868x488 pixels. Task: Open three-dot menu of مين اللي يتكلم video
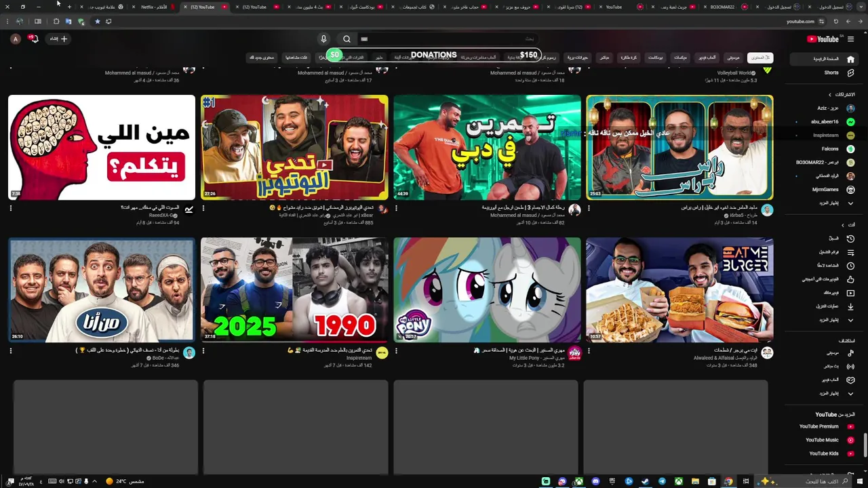[x=11, y=208]
